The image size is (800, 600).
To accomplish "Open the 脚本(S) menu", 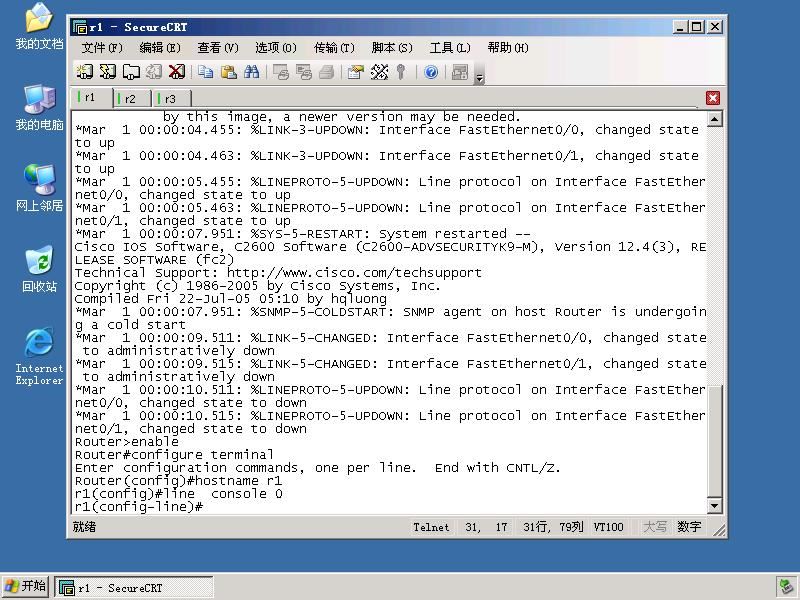I will pos(392,48).
